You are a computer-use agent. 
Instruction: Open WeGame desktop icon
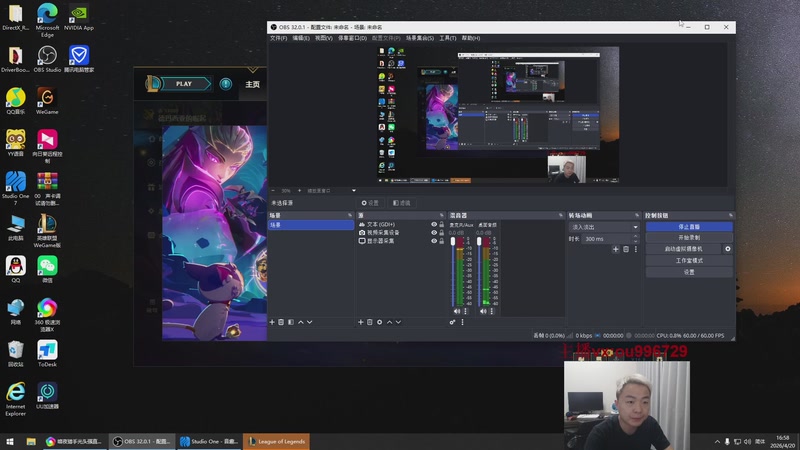click(47, 101)
